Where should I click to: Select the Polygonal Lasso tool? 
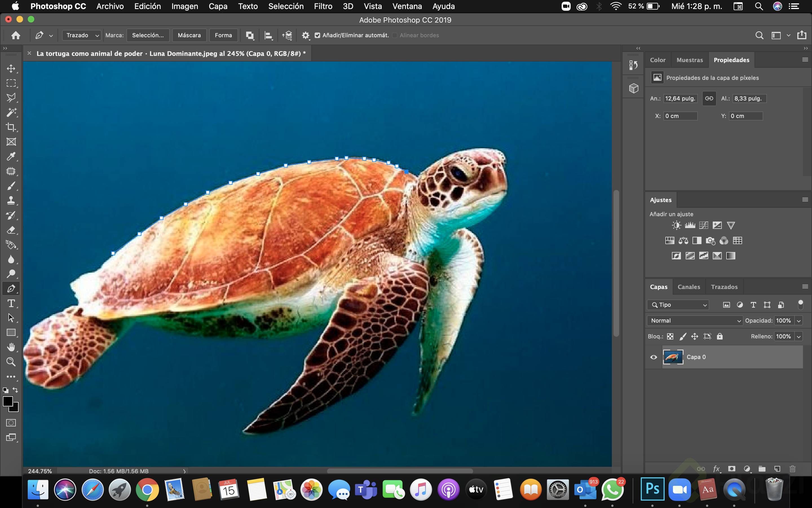pyautogui.click(x=11, y=98)
